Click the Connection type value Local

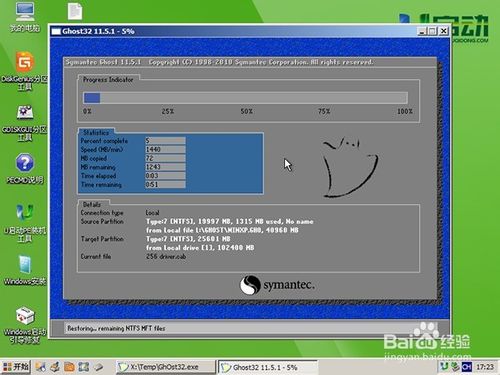[152, 213]
